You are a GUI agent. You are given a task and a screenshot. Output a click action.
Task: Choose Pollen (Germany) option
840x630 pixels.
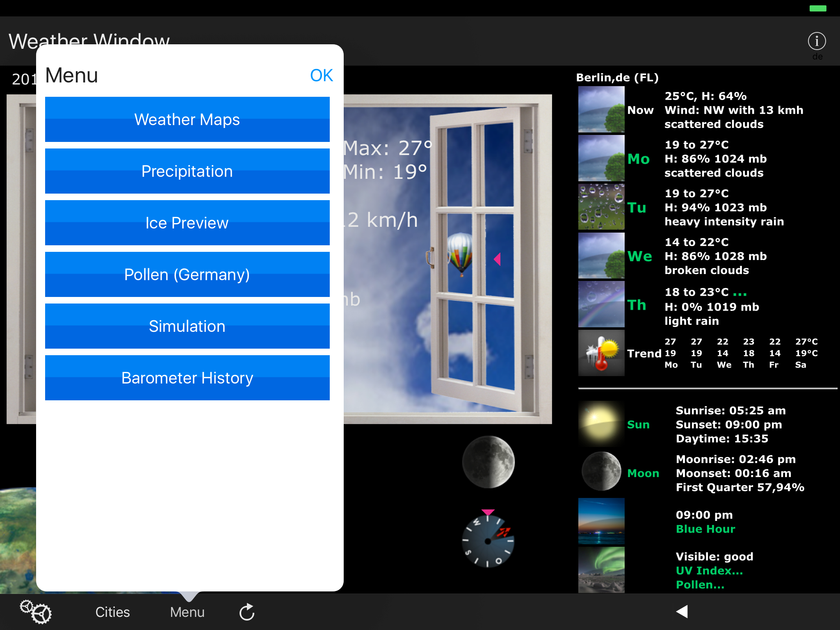click(187, 274)
